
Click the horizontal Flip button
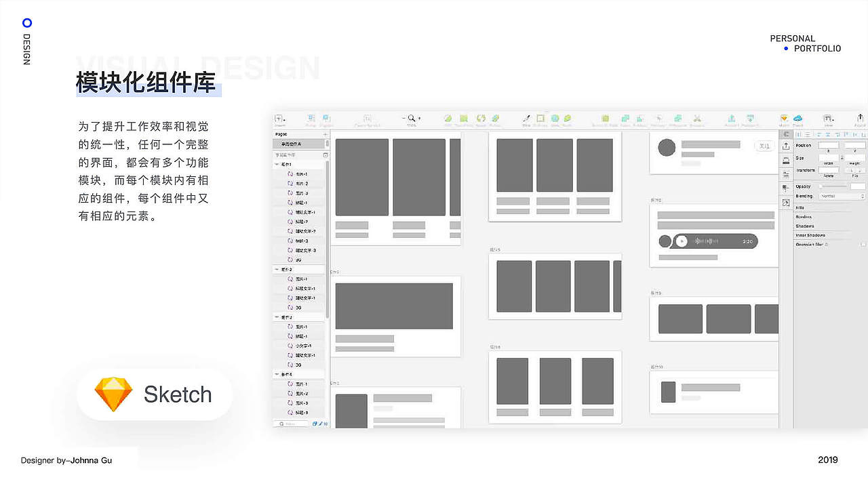(x=851, y=170)
